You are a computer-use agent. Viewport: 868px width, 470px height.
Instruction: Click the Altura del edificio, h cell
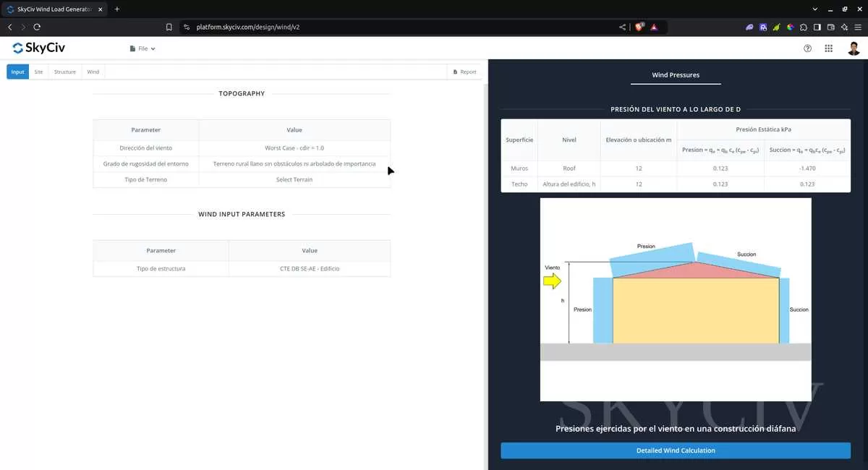(x=569, y=184)
